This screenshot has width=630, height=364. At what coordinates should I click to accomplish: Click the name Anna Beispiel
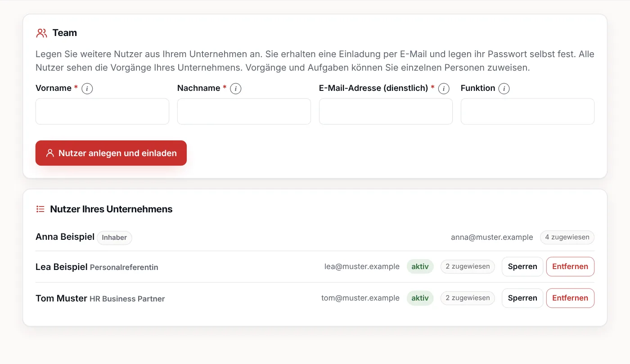(65, 237)
